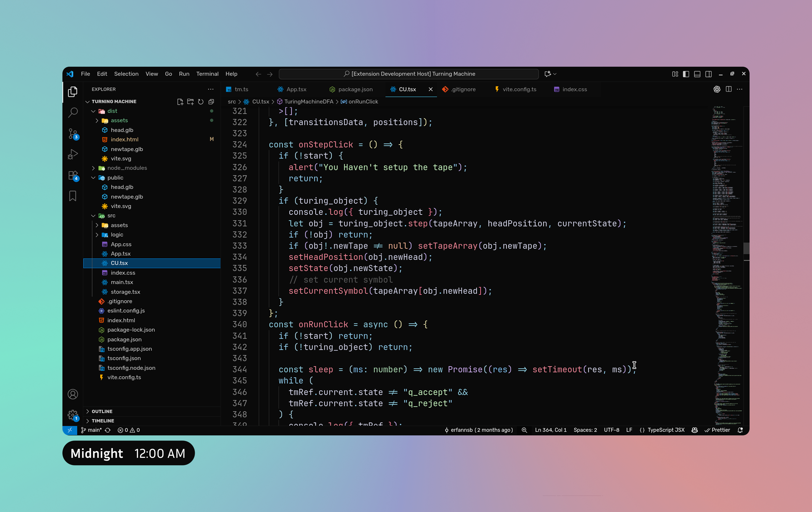Open the Search view in the activity bar
This screenshot has width=812, height=512.
[73, 112]
